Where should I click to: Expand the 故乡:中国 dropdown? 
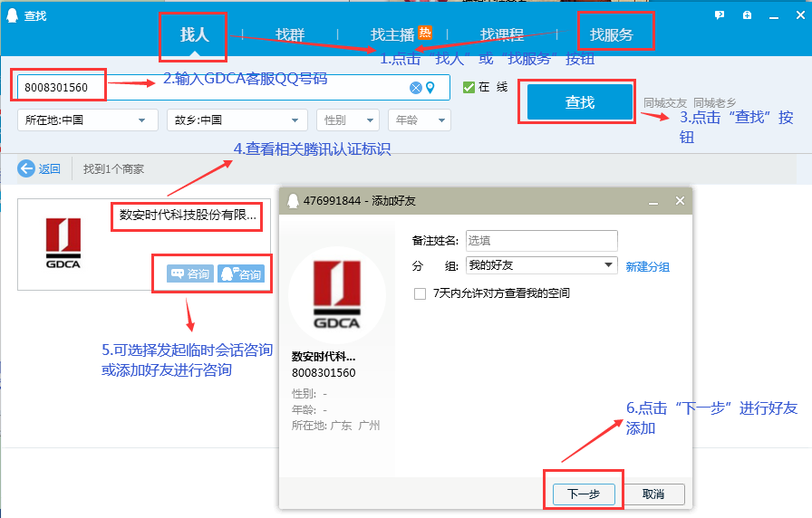tap(237, 120)
